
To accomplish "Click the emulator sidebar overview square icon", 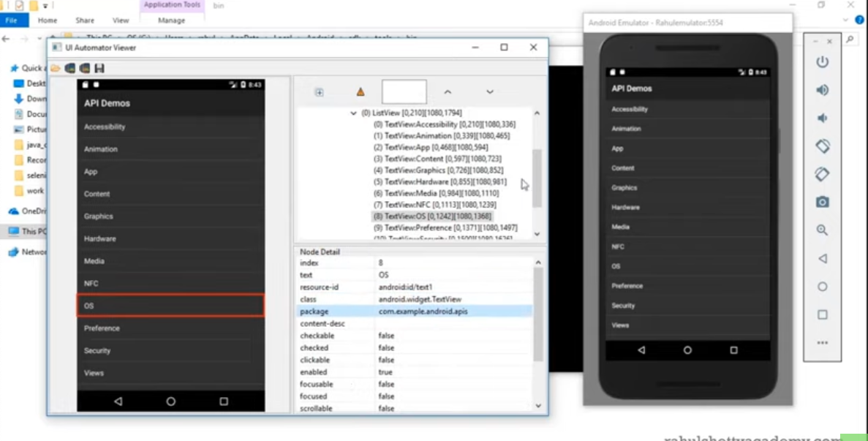I will [822, 314].
